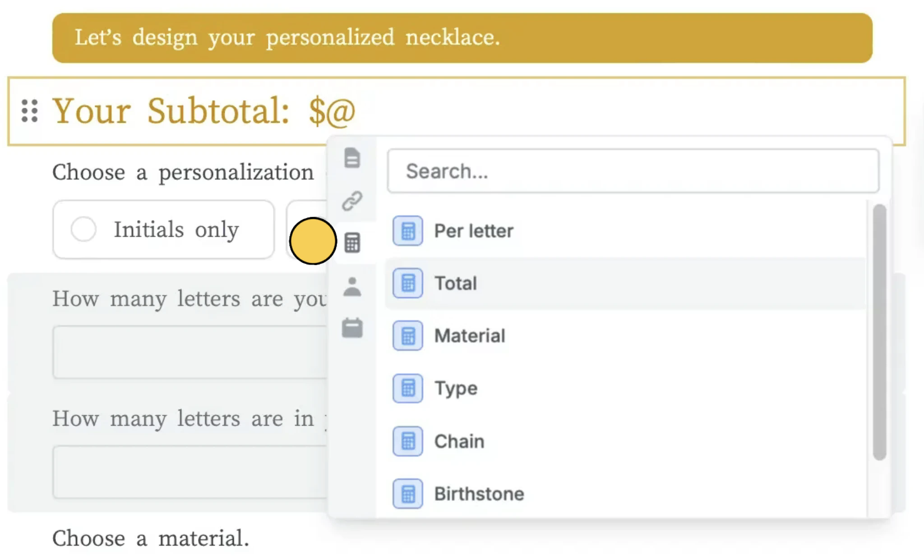924x560 pixels.
Task: Select Material from the variable list
Action: 469,336
